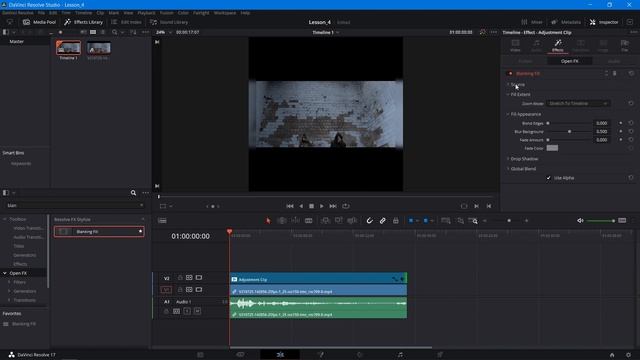The image size is (640, 360).
Task: Click the Play Reverse button
Action: (301, 206)
